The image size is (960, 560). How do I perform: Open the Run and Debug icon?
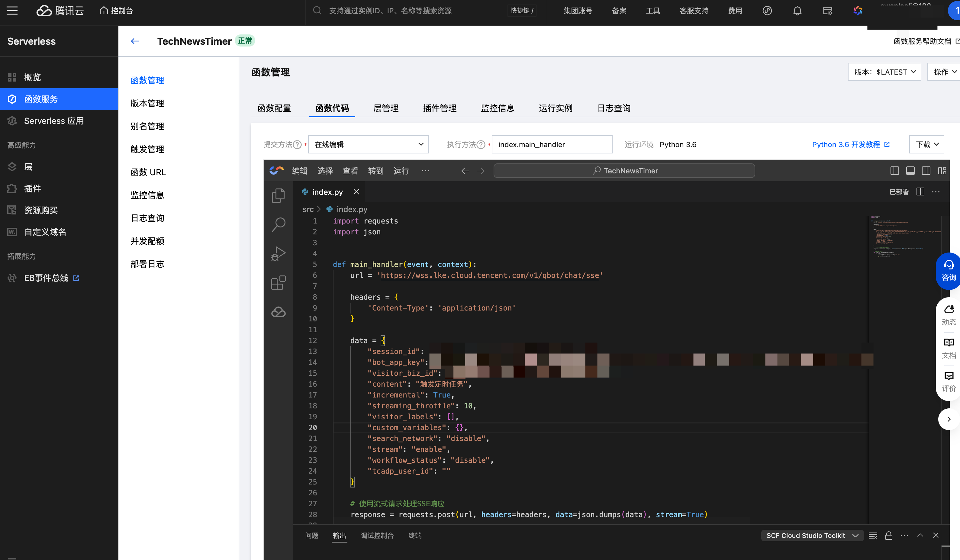(x=278, y=254)
